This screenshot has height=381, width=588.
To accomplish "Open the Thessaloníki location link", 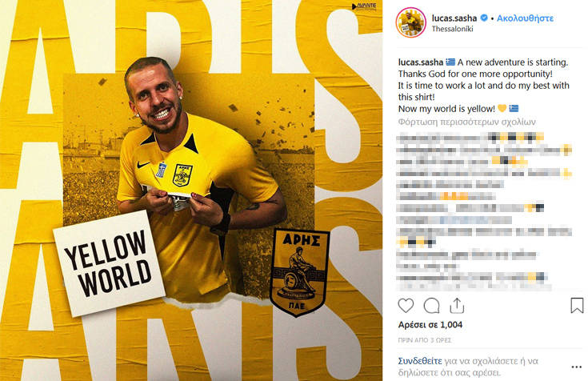I will (x=452, y=29).
